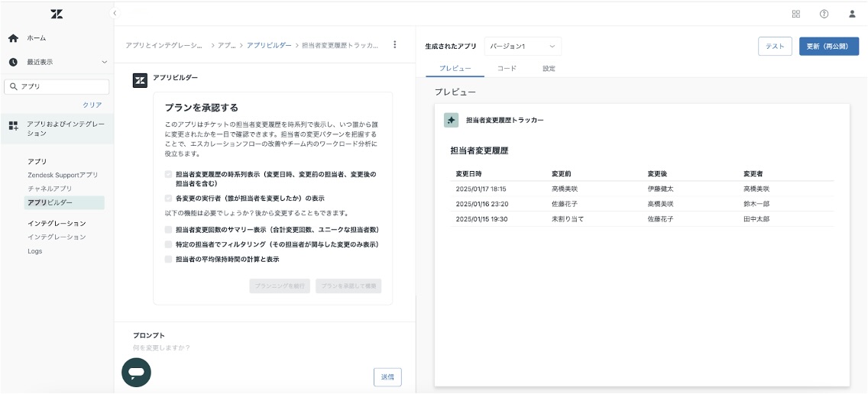The image size is (868, 394).
Task: Open the products grid icon
Action: [796, 14]
